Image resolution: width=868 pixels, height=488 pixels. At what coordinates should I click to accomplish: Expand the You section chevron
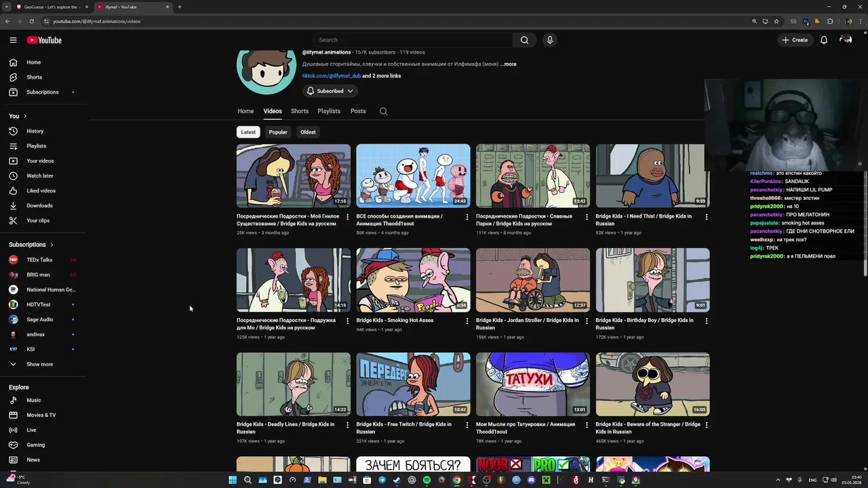click(x=25, y=116)
